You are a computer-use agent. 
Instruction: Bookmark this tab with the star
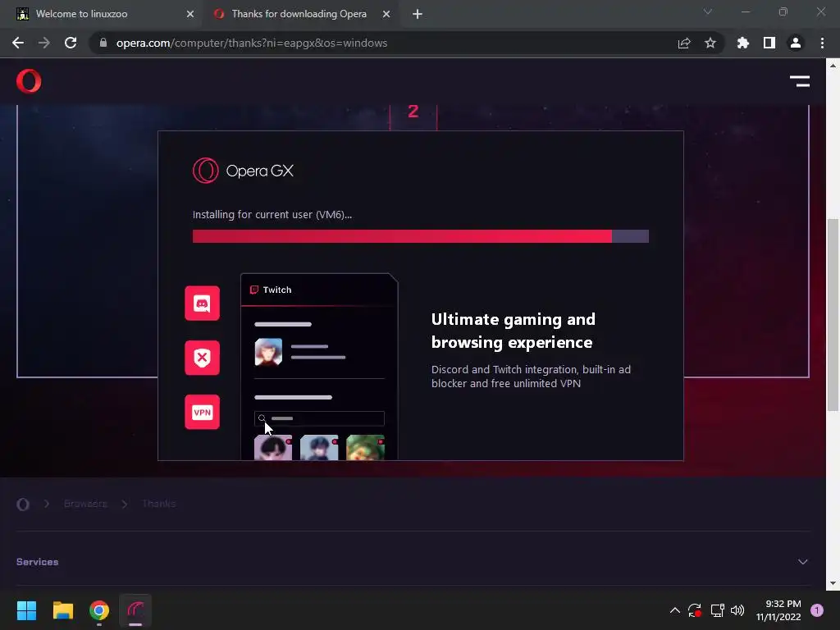click(x=710, y=43)
